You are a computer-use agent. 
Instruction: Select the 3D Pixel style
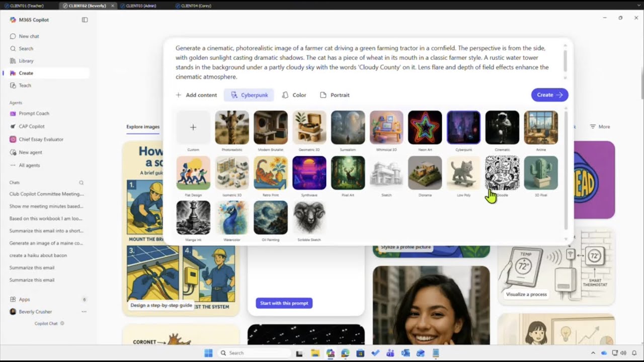tap(541, 172)
